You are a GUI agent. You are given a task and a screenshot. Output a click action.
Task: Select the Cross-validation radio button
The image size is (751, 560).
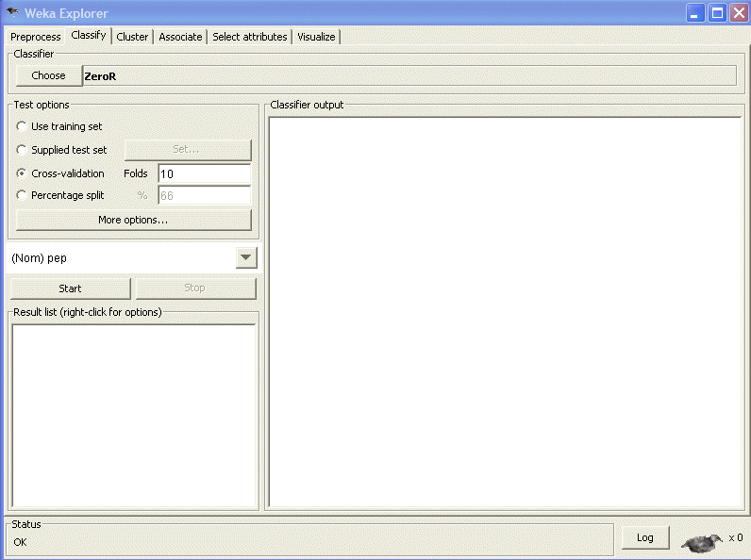coord(22,173)
